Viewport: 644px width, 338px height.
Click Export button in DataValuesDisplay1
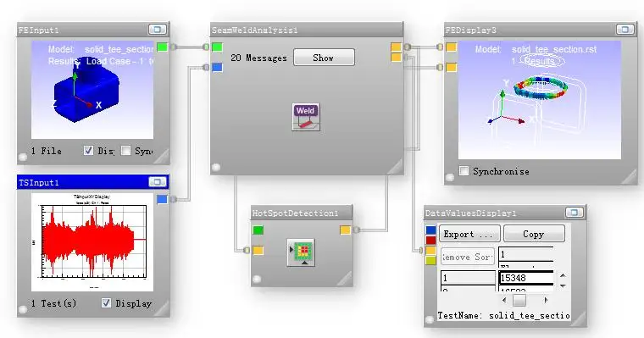(x=469, y=234)
